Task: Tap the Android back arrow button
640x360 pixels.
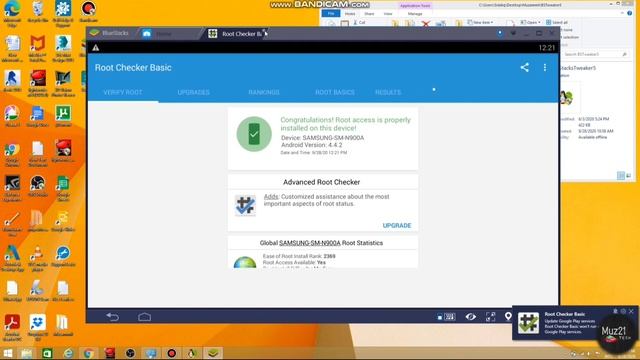Action: [112, 317]
